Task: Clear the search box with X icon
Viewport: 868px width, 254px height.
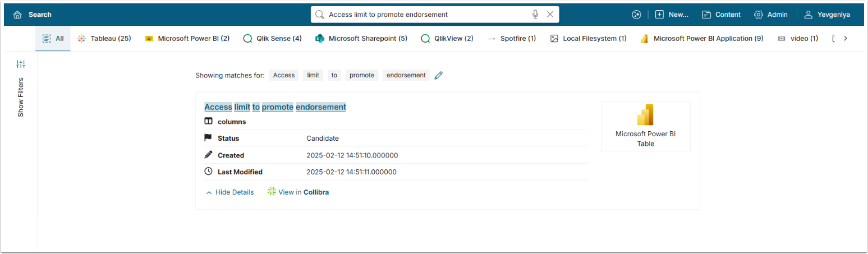Action: click(x=550, y=15)
